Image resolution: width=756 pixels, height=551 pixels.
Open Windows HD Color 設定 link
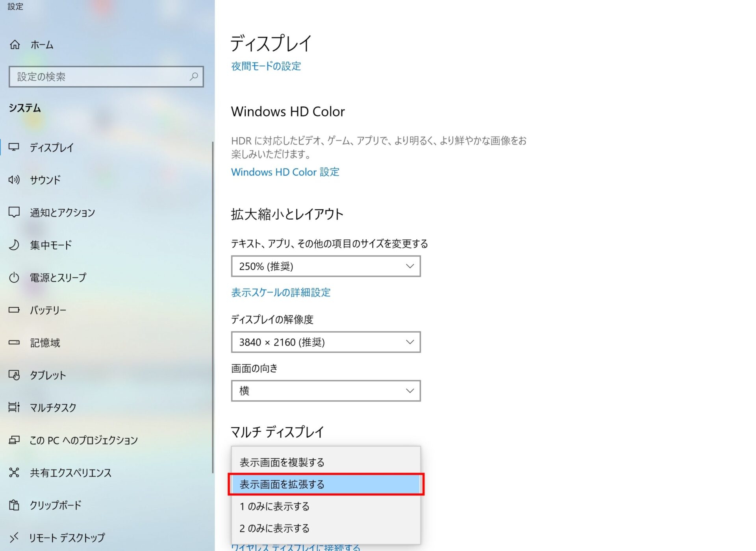pyautogui.click(x=285, y=172)
